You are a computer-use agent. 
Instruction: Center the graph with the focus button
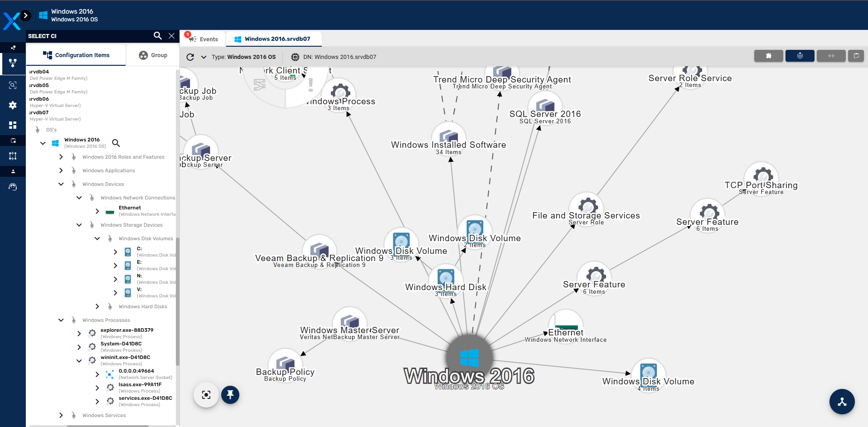click(206, 395)
